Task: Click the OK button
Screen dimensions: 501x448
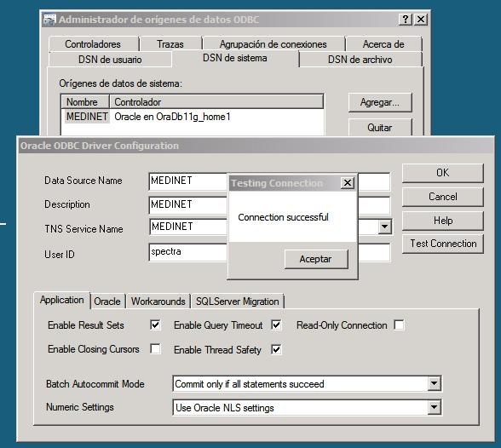Action: point(442,173)
